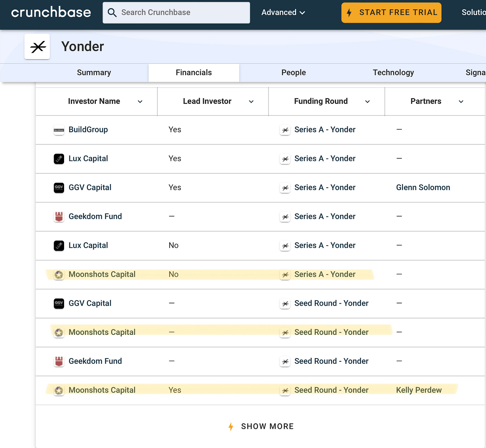486x448 pixels.
Task: Click the Show More button
Action: (261, 426)
